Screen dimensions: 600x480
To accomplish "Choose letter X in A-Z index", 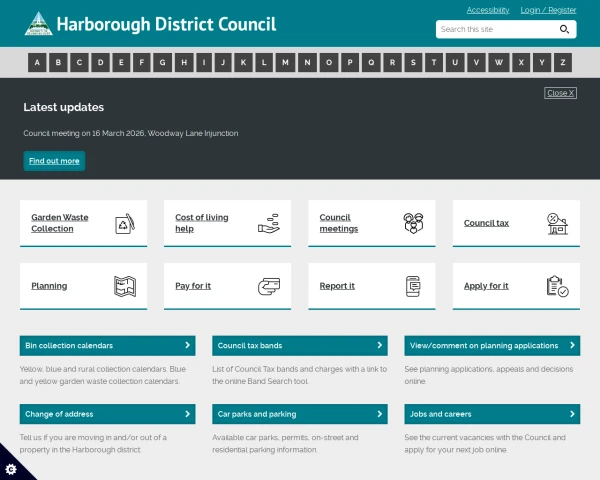I will point(521,62).
